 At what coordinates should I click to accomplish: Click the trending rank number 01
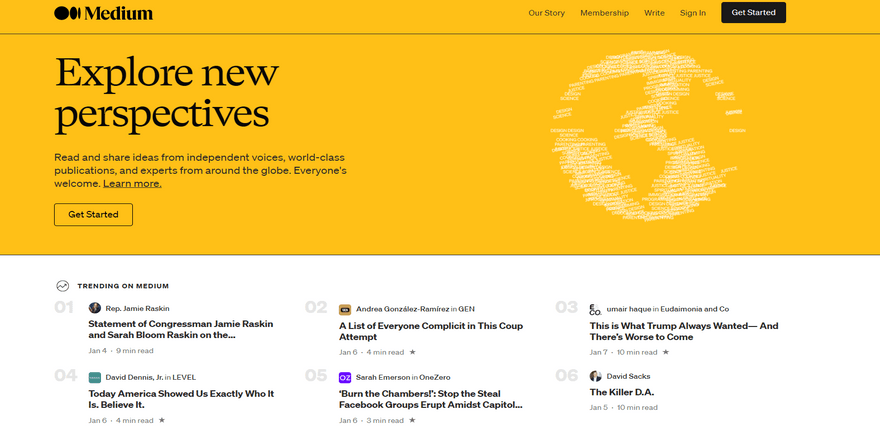pyautogui.click(x=64, y=308)
